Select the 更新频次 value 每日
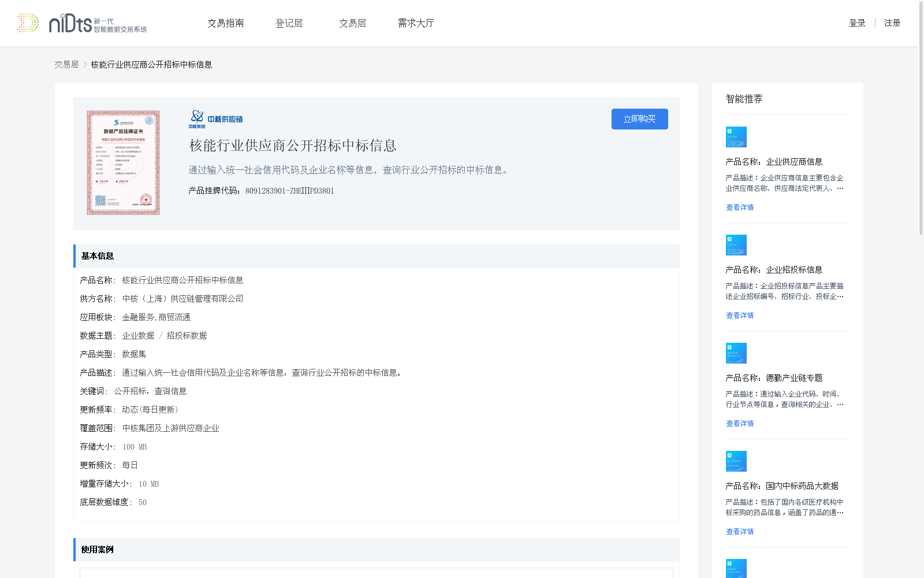 [130, 465]
